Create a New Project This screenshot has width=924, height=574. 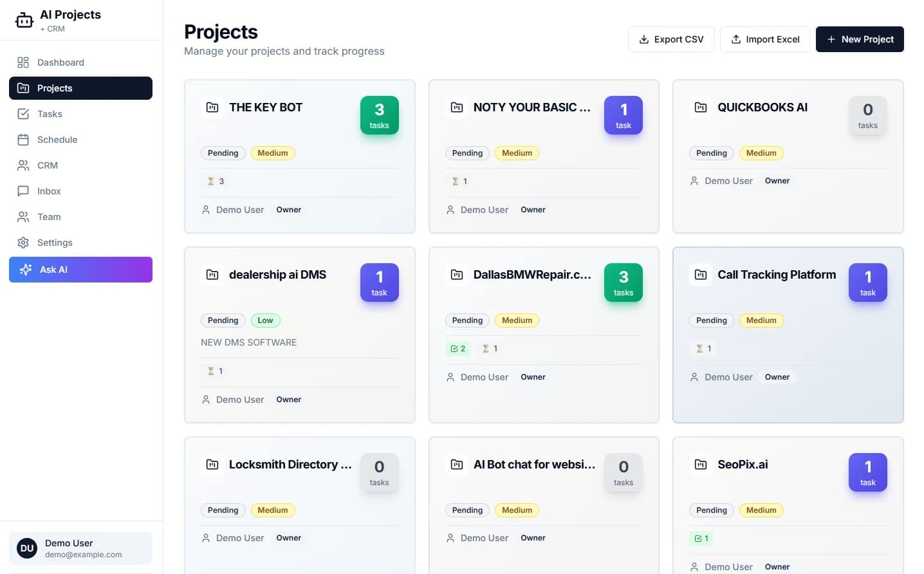[x=860, y=39]
